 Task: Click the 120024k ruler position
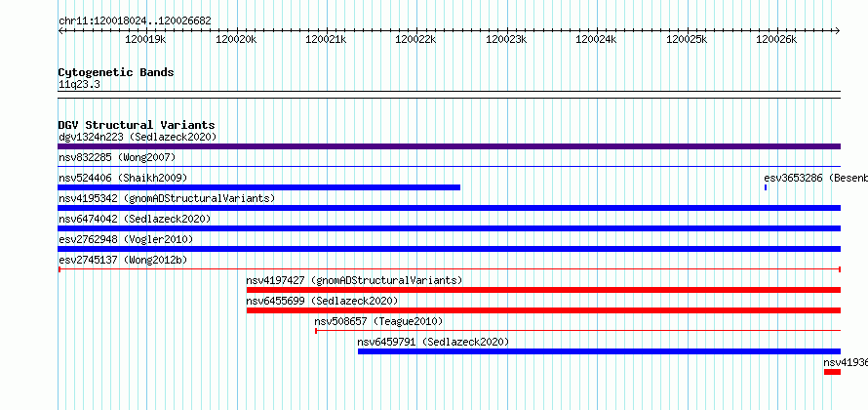(x=596, y=39)
